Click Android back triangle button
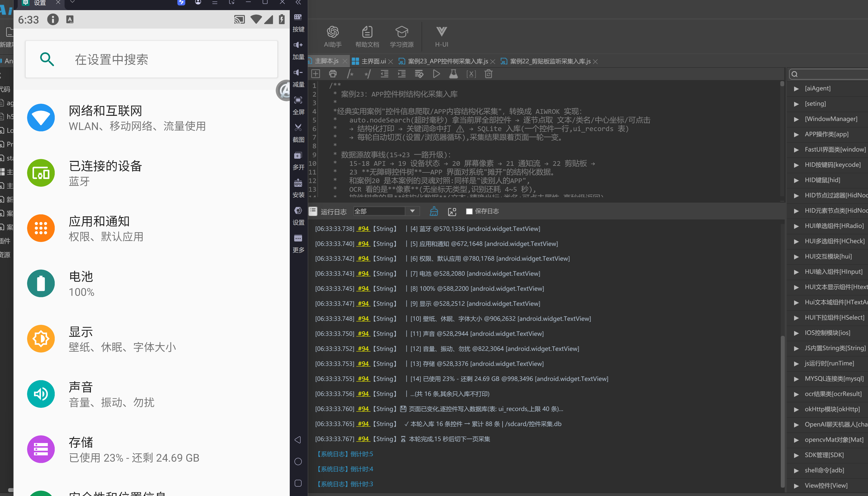This screenshot has width=868, height=496. pyautogui.click(x=298, y=440)
